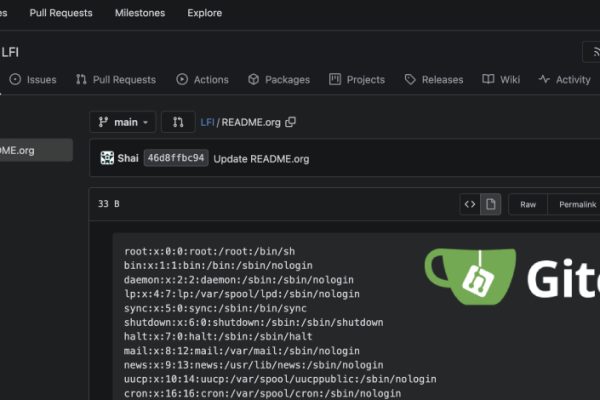Switch to the Releases tab
The width and height of the screenshot is (600, 400).
(x=434, y=80)
